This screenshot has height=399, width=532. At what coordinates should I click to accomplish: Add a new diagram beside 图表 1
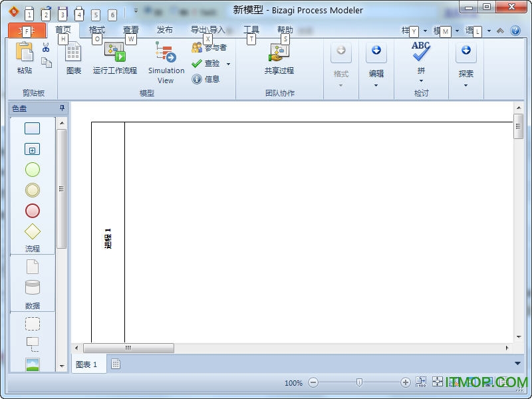tap(116, 364)
